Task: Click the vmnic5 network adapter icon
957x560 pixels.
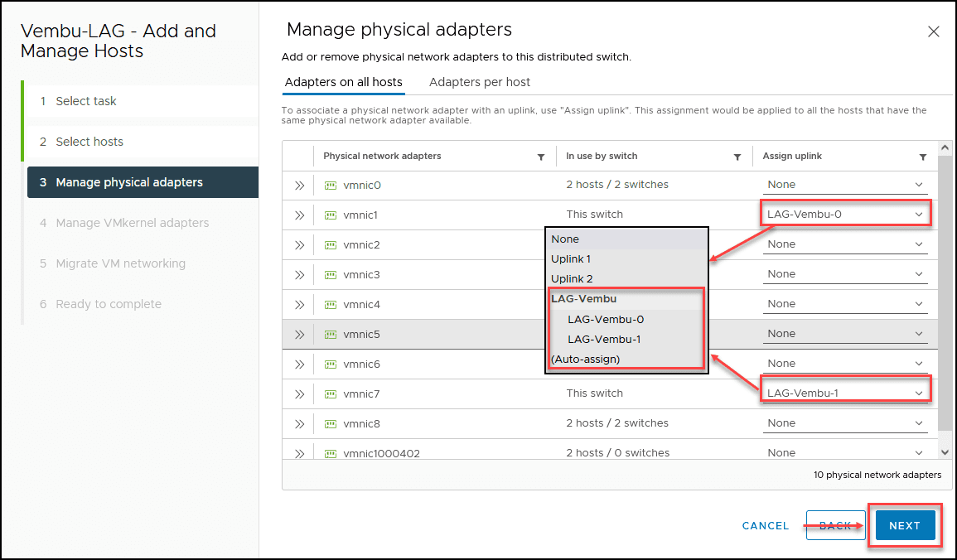Action: pos(331,335)
